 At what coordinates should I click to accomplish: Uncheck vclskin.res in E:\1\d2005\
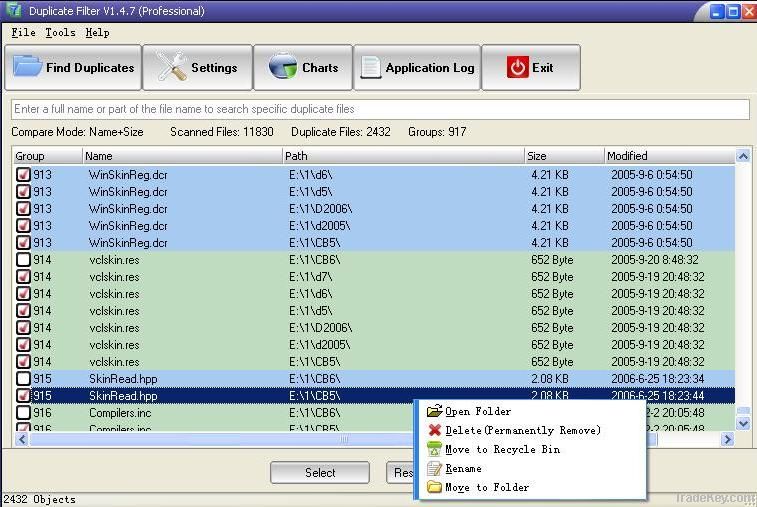[x=23, y=344]
